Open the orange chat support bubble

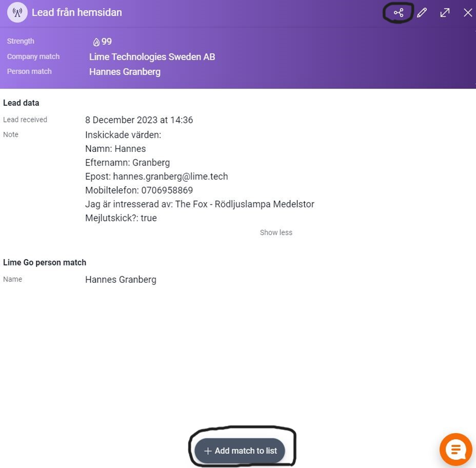tap(456, 449)
